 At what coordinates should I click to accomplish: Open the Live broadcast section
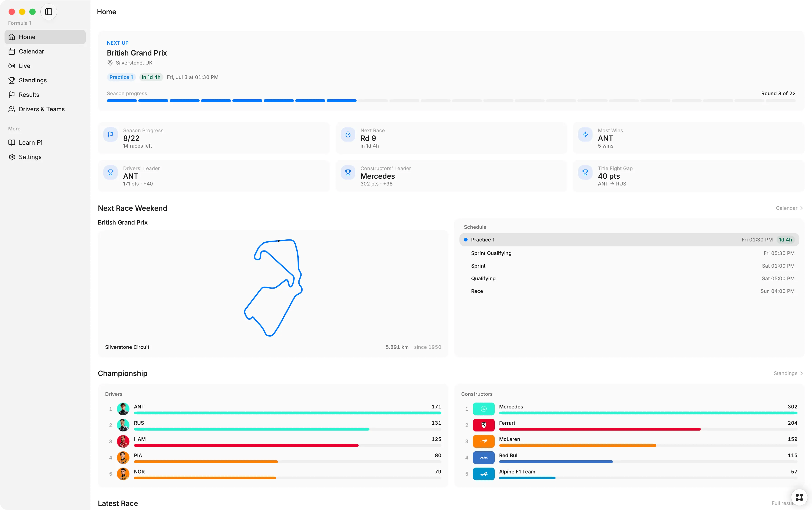coord(45,66)
